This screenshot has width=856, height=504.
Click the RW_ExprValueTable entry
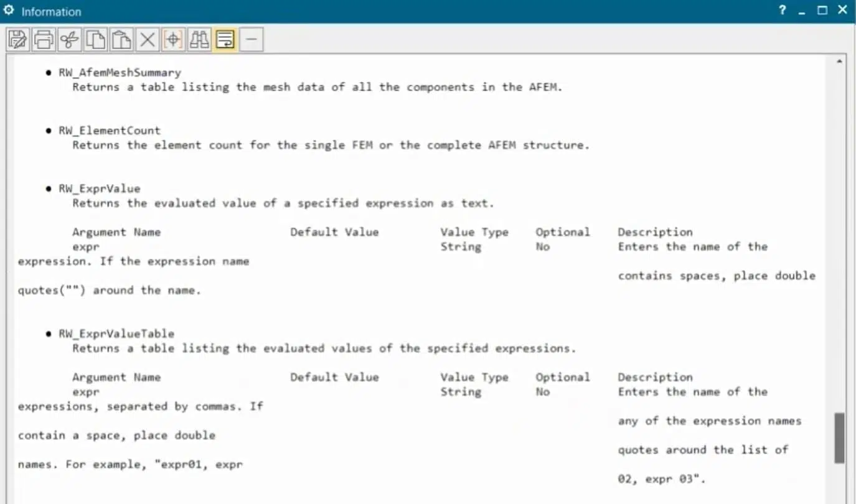point(116,334)
